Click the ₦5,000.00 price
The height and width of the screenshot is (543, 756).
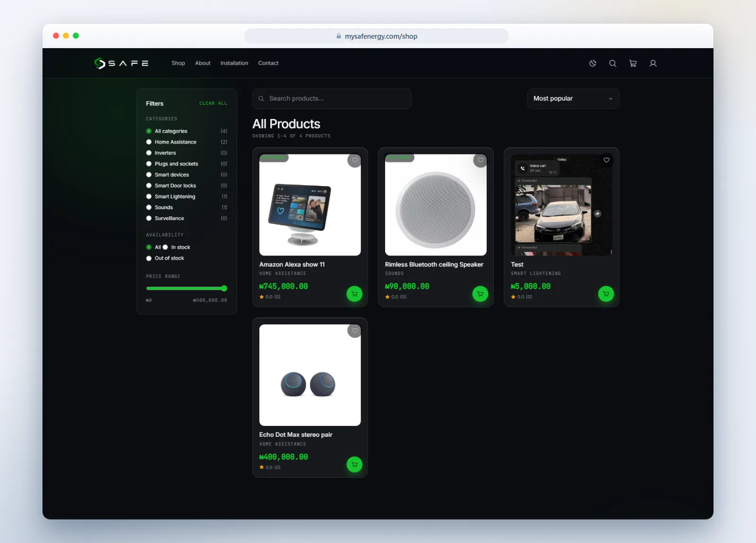point(531,286)
